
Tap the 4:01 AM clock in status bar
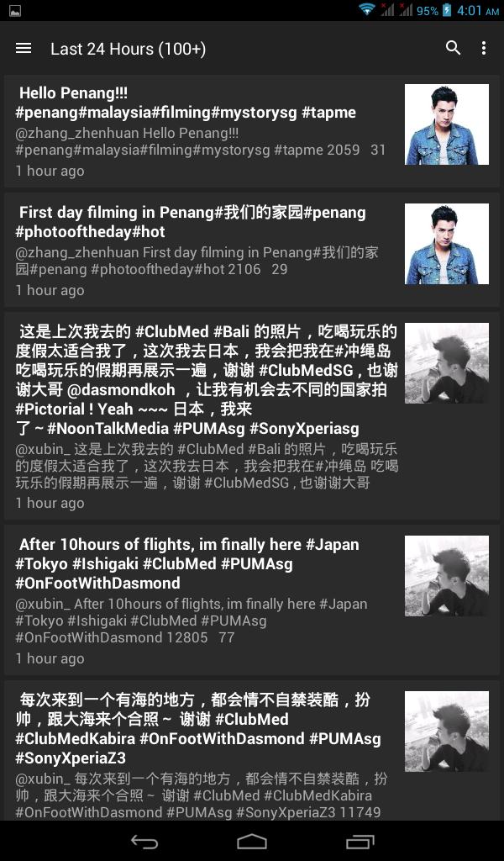coord(478,10)
